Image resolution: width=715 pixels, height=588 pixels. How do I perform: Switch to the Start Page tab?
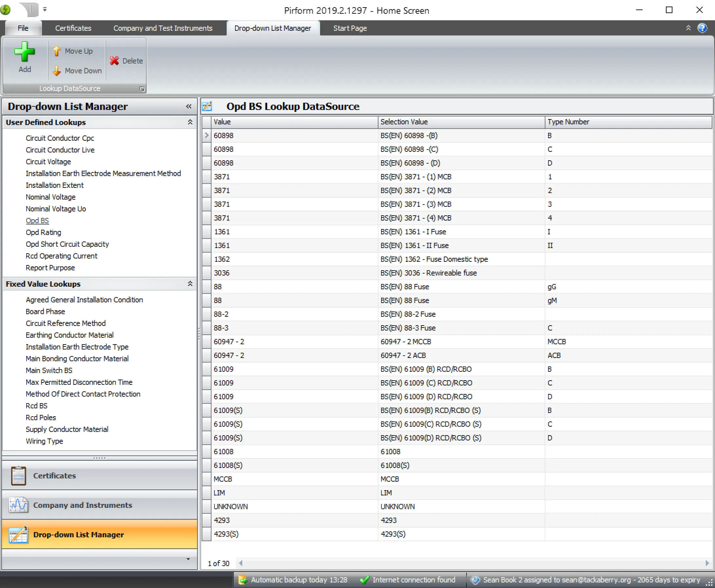[x=350, y=28]
